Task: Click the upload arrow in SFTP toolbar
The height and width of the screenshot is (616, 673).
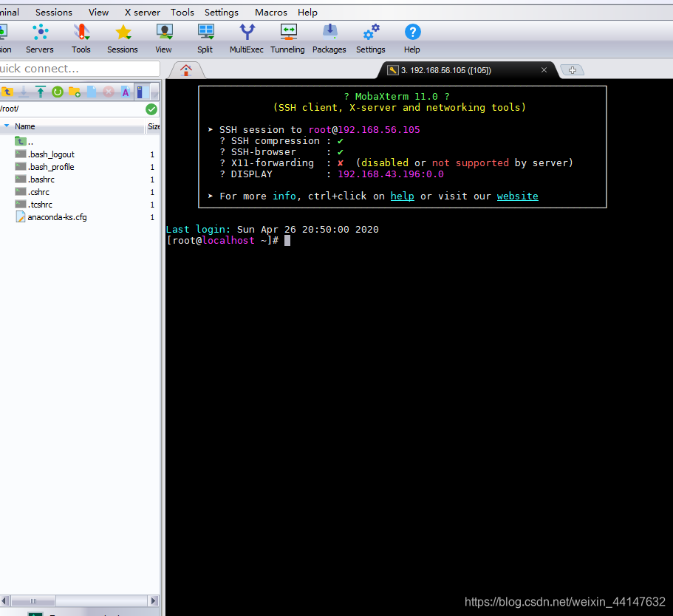Action: (41, 92)
